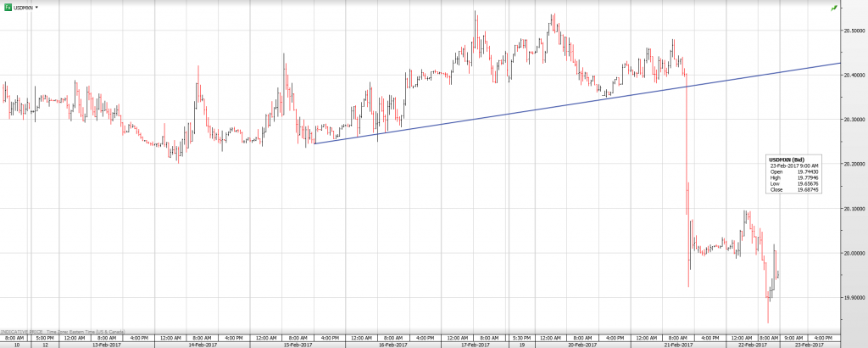
Task: Select the 13-Feb-2017 date on the time axis
Action: click(x=108, y=345)
